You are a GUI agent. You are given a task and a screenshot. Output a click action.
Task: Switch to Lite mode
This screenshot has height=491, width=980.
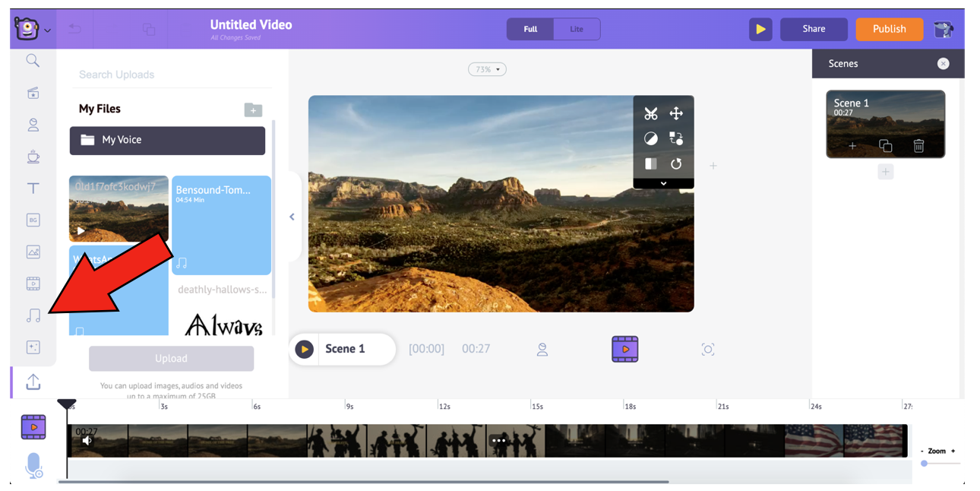coord(577,30)
